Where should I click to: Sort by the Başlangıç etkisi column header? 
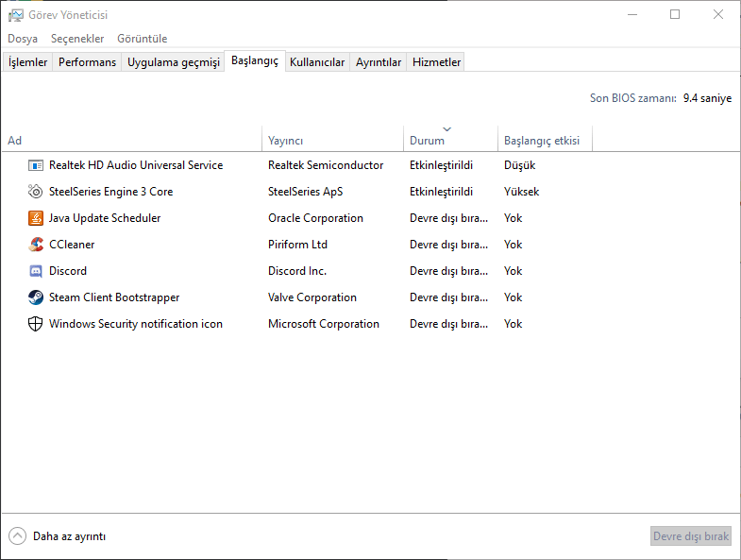(x=542, y=141)
